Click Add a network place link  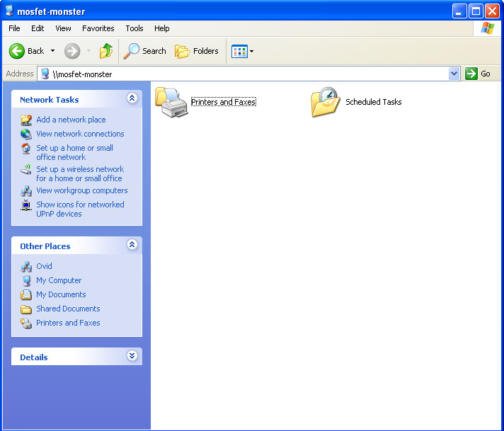[x=71, y=120]
